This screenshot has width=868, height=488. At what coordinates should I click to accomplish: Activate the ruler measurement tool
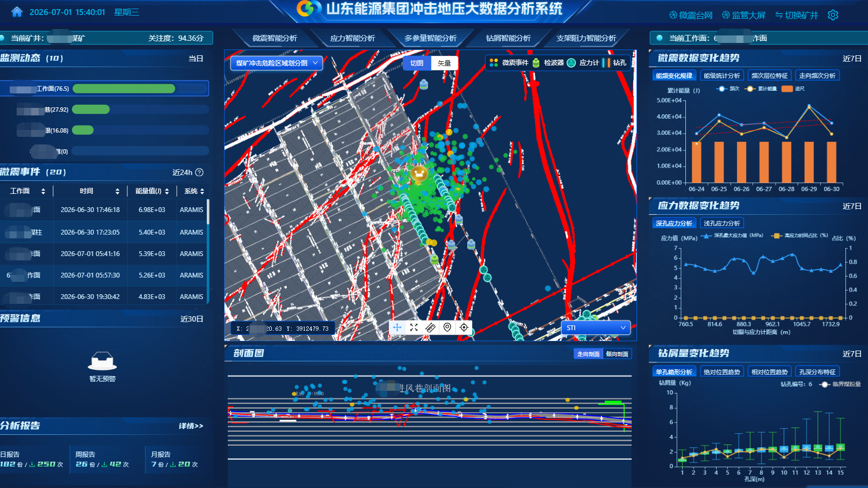tap(430, 327)
